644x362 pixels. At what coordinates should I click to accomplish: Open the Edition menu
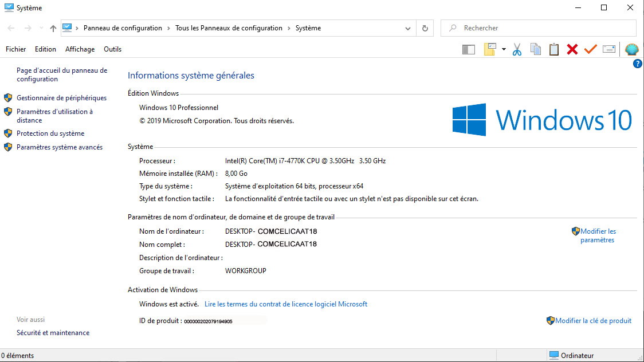[45, 49]
